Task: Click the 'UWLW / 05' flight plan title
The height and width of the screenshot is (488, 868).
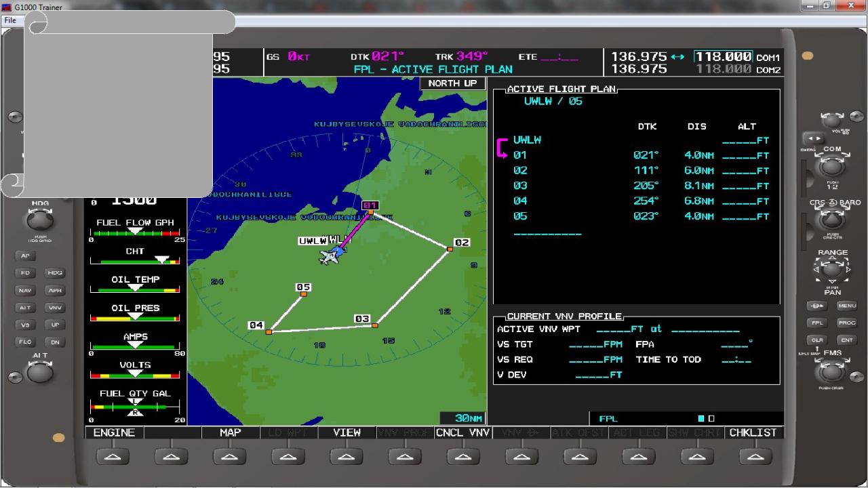Action: click(553, 101)
